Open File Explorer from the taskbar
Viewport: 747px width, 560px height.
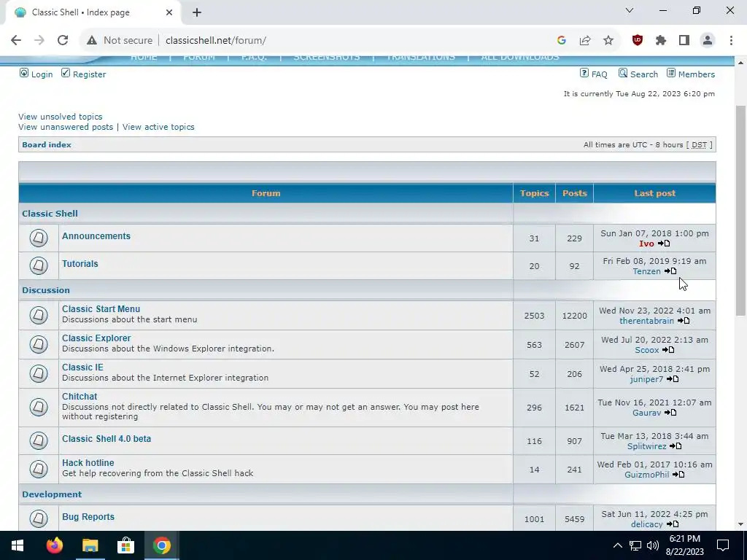point(90,545)
